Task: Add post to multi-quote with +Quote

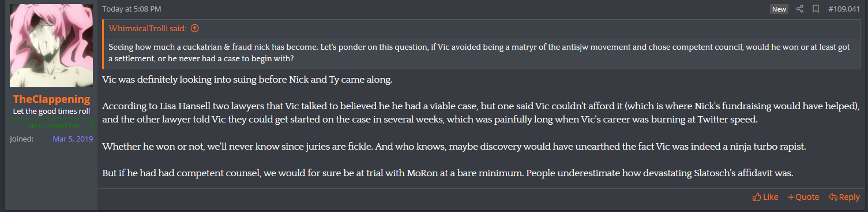Action: coord(803,197)
